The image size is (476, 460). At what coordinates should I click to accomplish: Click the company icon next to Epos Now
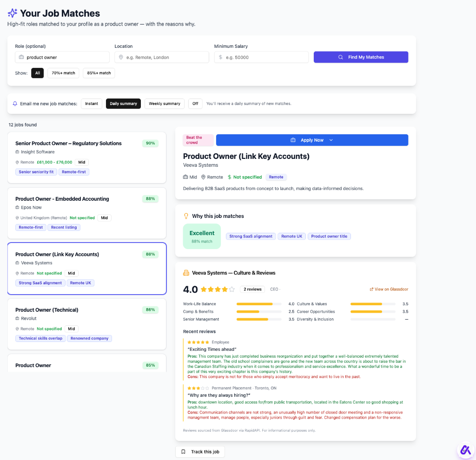pos(17,207)
